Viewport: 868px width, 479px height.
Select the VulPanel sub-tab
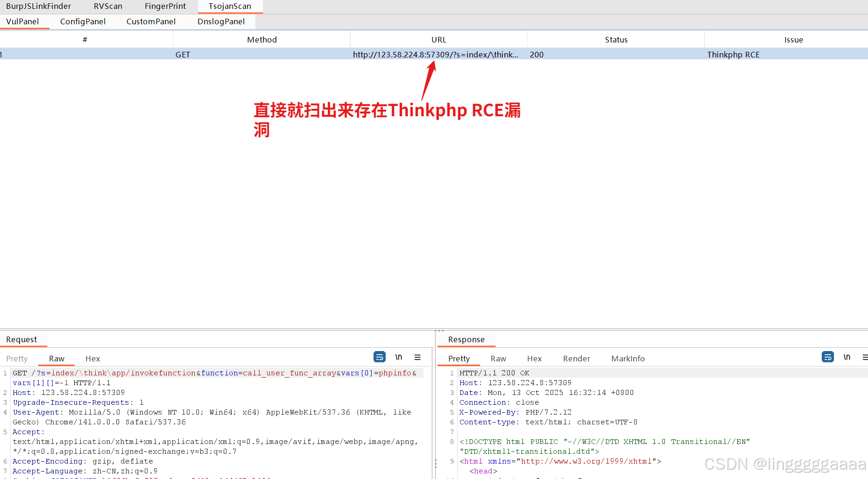(x=22, y=21)
